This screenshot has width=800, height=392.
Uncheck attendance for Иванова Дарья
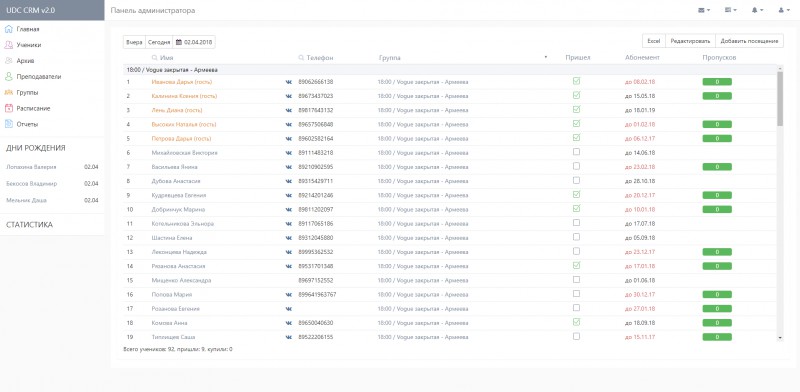point(576,81)
